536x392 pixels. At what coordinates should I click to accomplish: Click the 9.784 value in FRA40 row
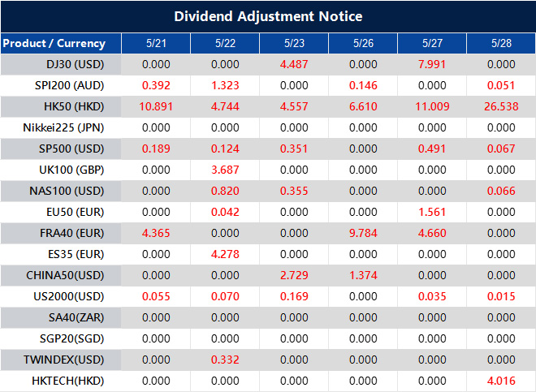pos(363,233)
